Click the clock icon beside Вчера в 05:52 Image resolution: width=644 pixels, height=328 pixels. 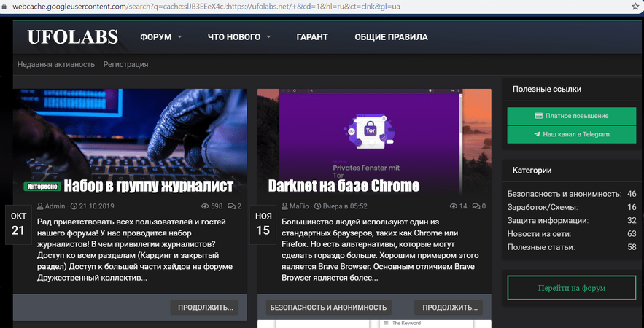[318, 206]
